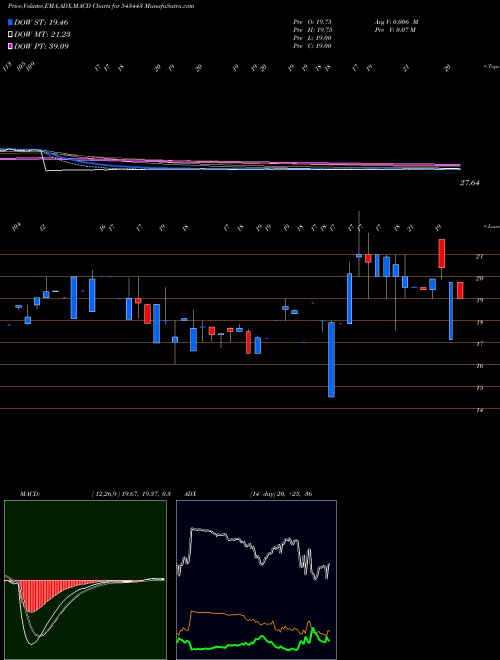Click the 18 price axis label
This screenshot has width=500, height=660.
click(x=479, y=322)
